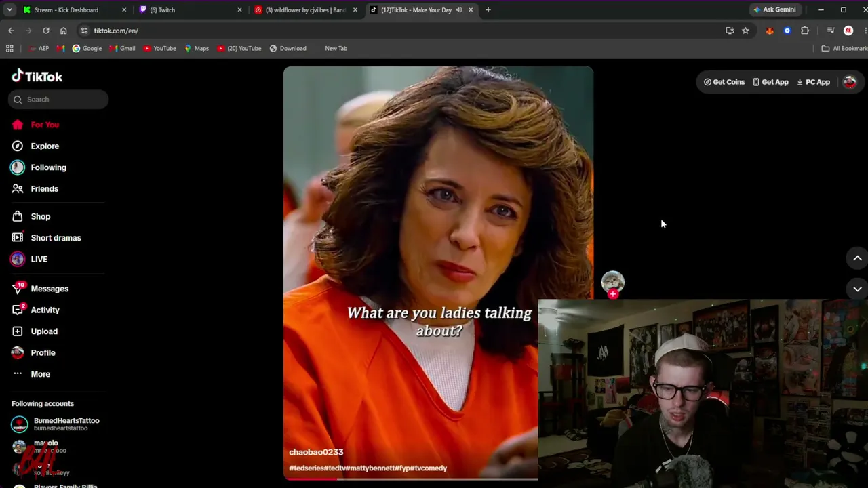868x488 pixels.
Task: Open the Chrome profile avatar
Action: tap(848, 30)
